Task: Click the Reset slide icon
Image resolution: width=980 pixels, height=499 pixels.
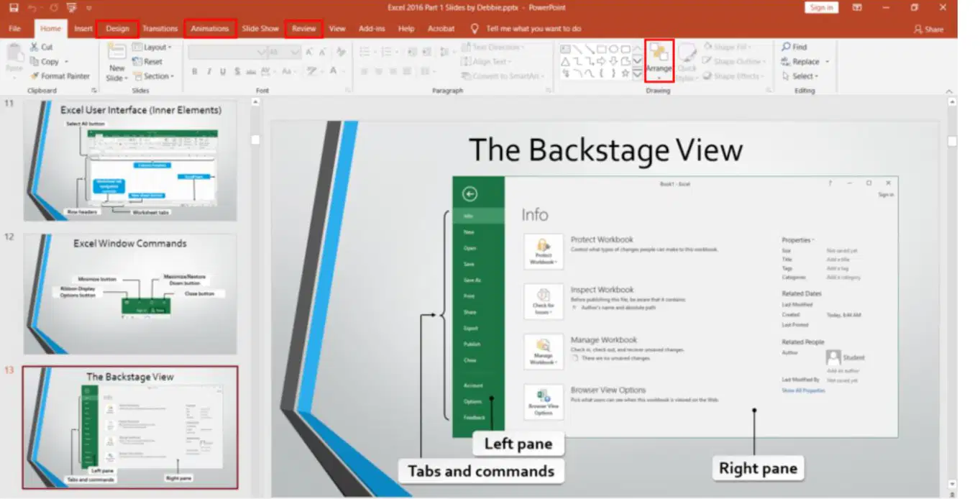Action: pos(137,62)
